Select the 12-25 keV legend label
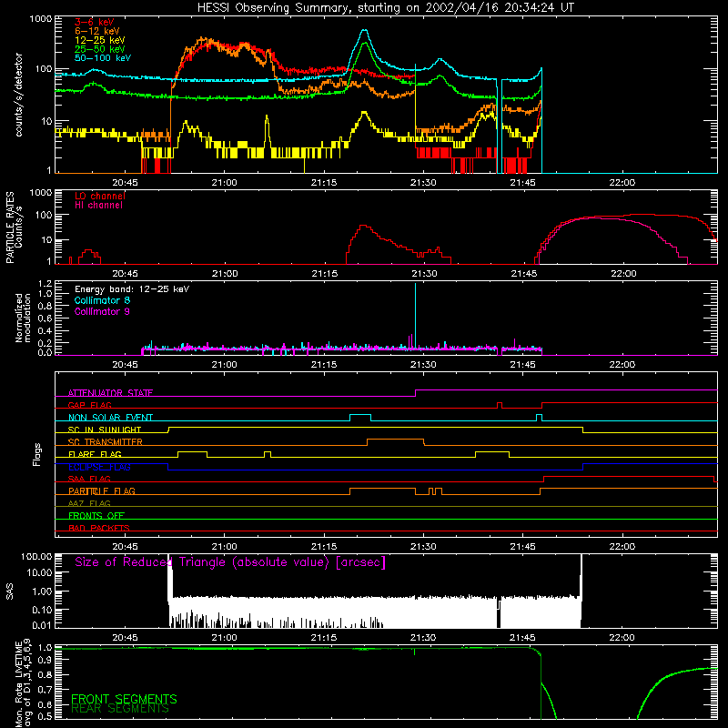 [100, 40]
